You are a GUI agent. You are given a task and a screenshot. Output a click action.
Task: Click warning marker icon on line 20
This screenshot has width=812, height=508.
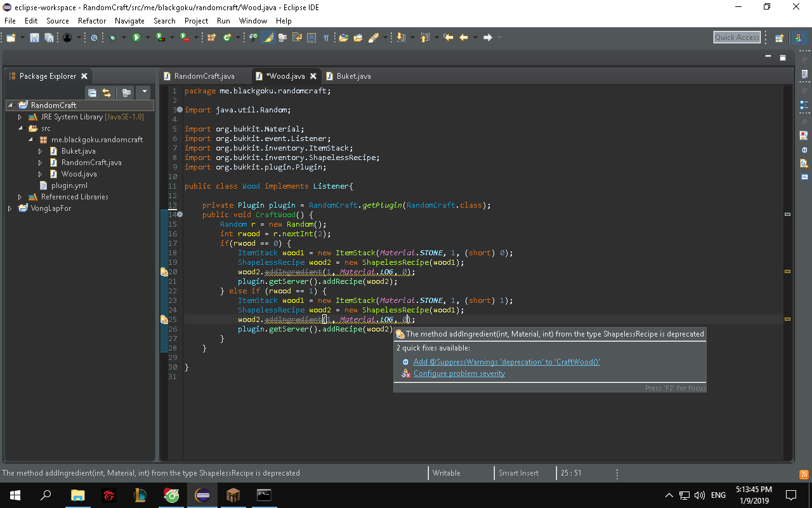pos(164,272)
